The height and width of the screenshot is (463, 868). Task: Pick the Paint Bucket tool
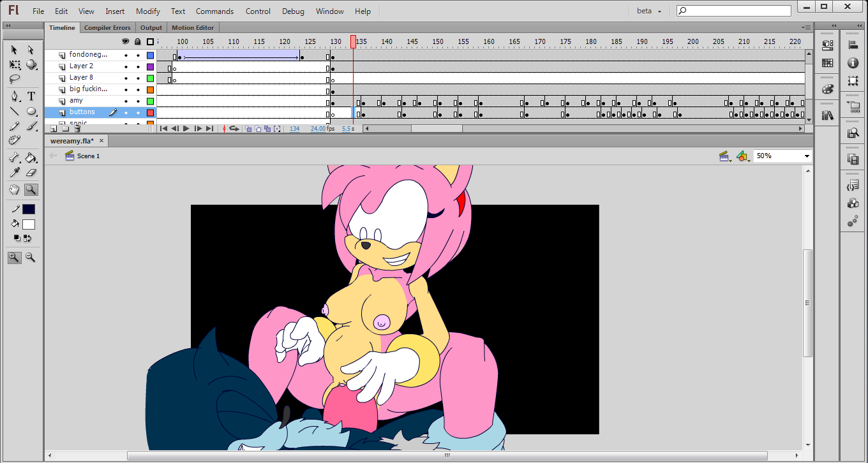click(31, 158)
